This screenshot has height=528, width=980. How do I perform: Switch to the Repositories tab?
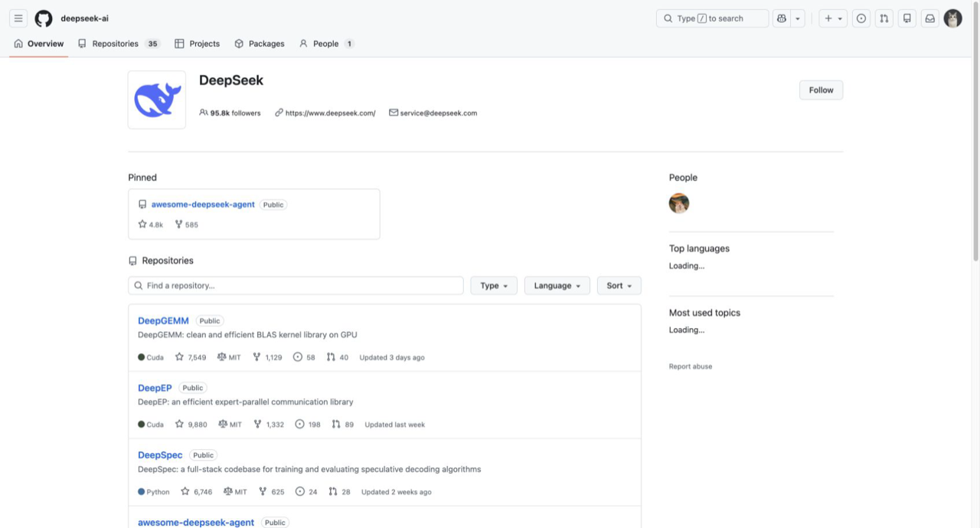(x=119, y=44)
